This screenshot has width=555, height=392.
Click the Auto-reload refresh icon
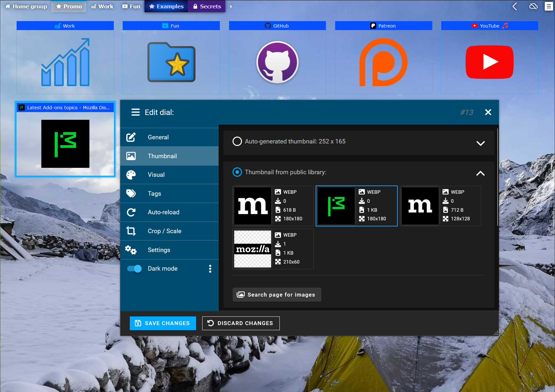coord(131,212)
